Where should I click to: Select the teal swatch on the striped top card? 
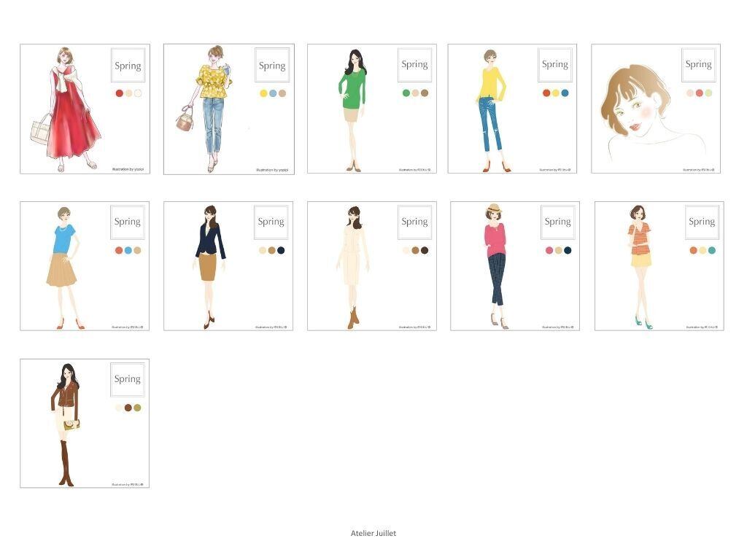coord(712,251)
